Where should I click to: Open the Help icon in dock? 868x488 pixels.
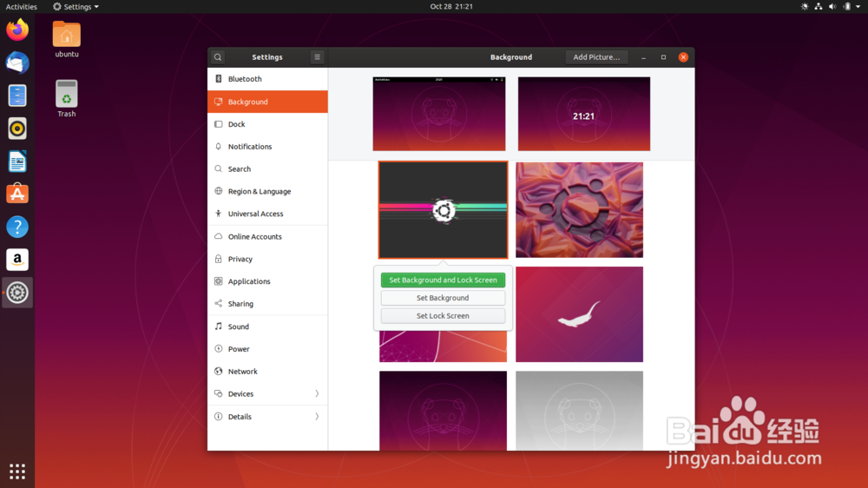(x=17, y=227)
